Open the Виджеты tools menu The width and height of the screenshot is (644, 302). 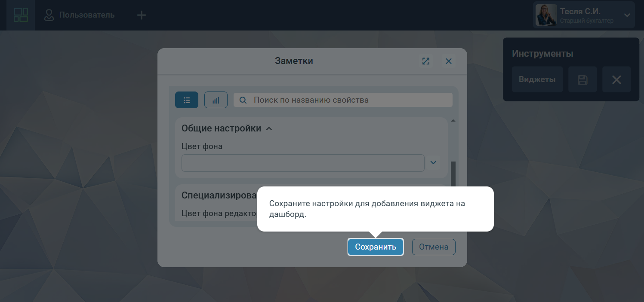[537, 79]
